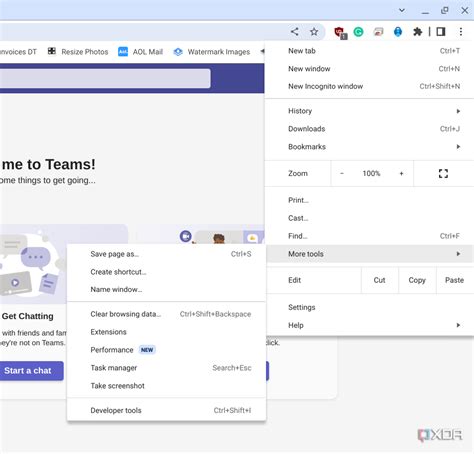Click the Paste button in Edit row
The width and height of the screenshot is (474, 454).
tap(455, 280)
